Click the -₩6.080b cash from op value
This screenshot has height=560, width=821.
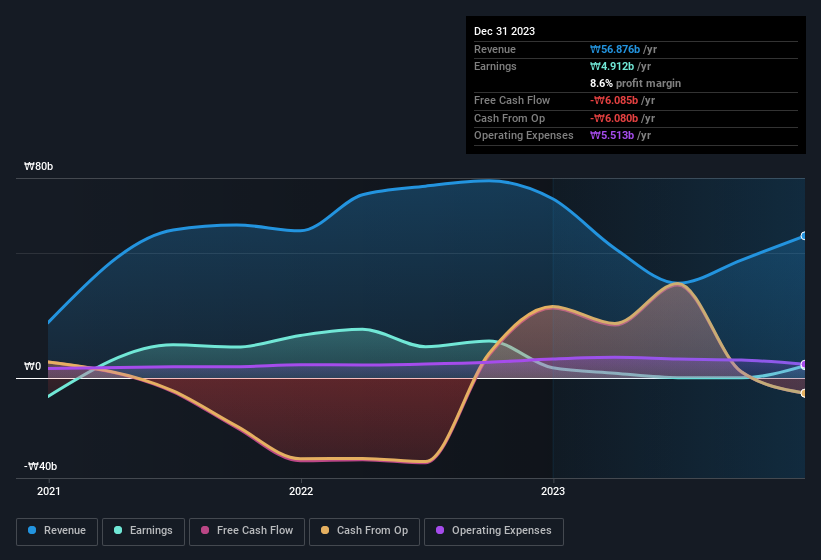[614, 118]
